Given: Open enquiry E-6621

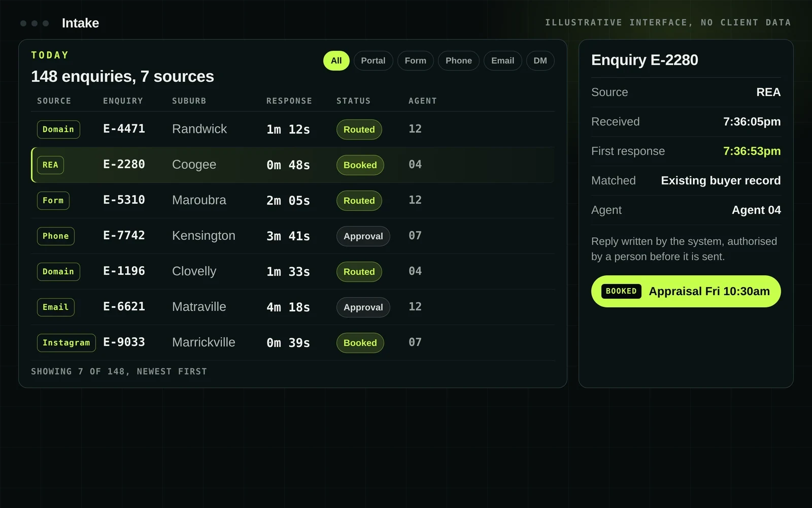Looking at the screenshot, I should [x=124, y=306].
